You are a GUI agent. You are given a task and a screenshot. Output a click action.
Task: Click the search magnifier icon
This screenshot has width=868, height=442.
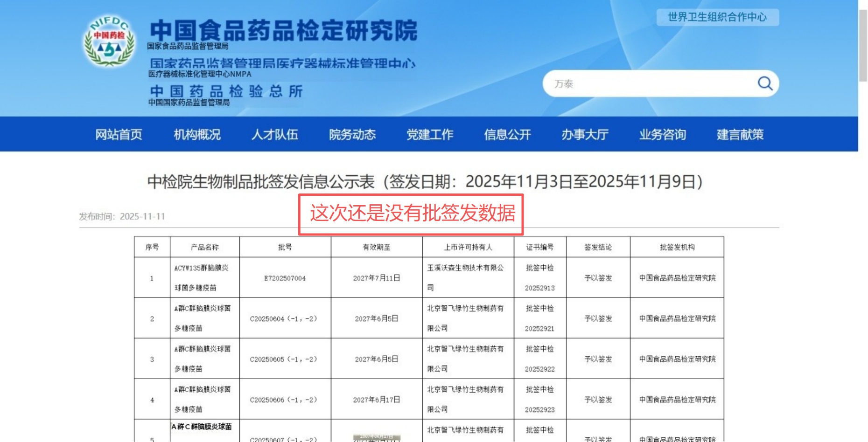(x=765, y=83)
